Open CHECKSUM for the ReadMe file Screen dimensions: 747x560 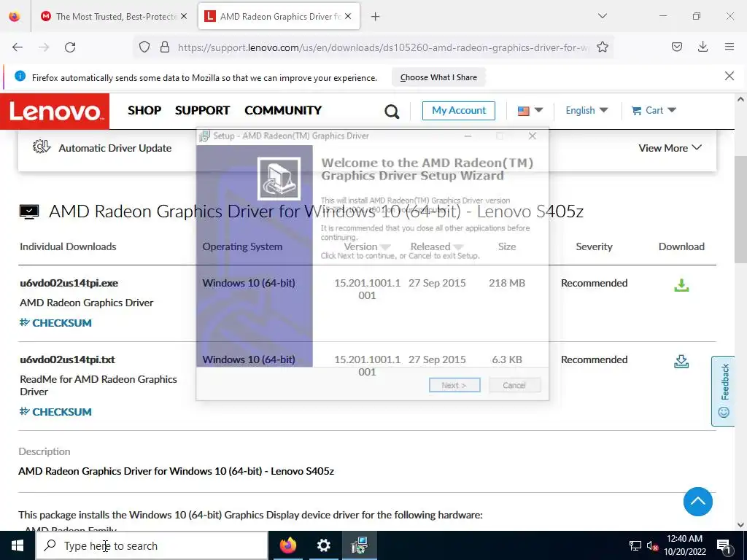pyautogui.click(x=55, y=412)
